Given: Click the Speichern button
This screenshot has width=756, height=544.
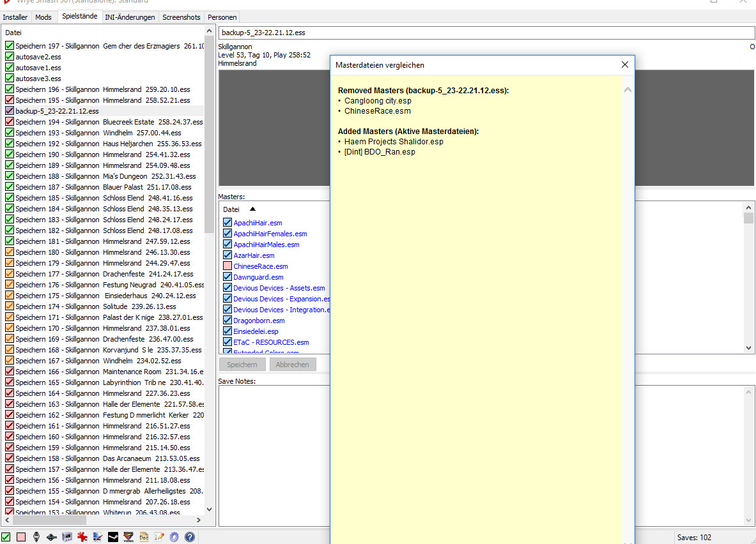Looking at the screenshot, I should coord(242,365).
